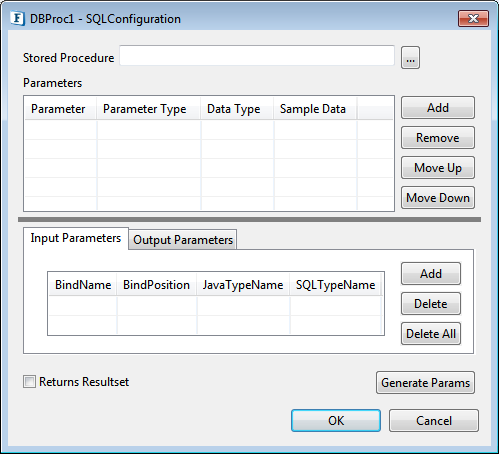Add a new parameter to the Parameters table
Viewport: 499px width, 454px height.
tap(438, 108)
